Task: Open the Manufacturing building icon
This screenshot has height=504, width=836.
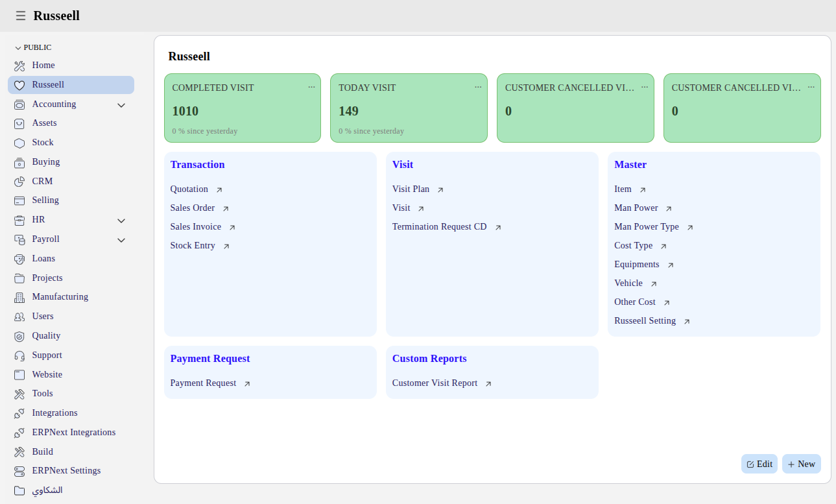Action: pos(19,297)
